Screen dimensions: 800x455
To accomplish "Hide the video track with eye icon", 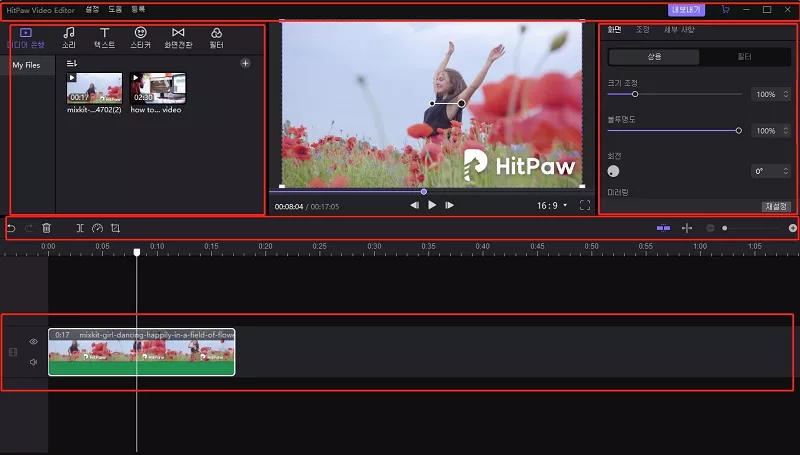I will coord(33,342).
